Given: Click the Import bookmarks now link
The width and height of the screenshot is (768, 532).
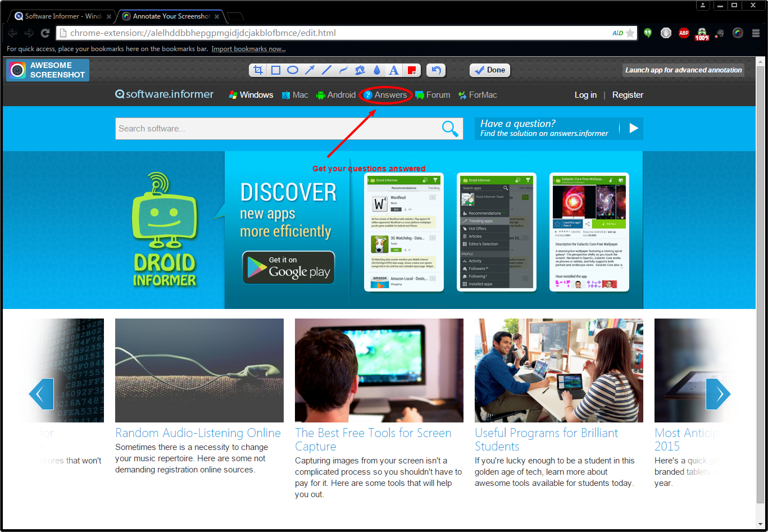Looking at the screenshot, I should coord(248,49).
